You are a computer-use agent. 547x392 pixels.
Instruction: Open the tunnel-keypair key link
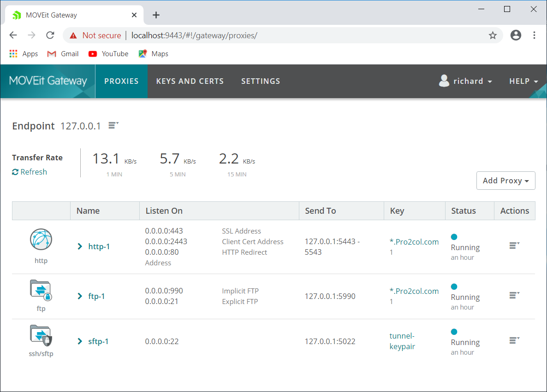tap(402, 341)
